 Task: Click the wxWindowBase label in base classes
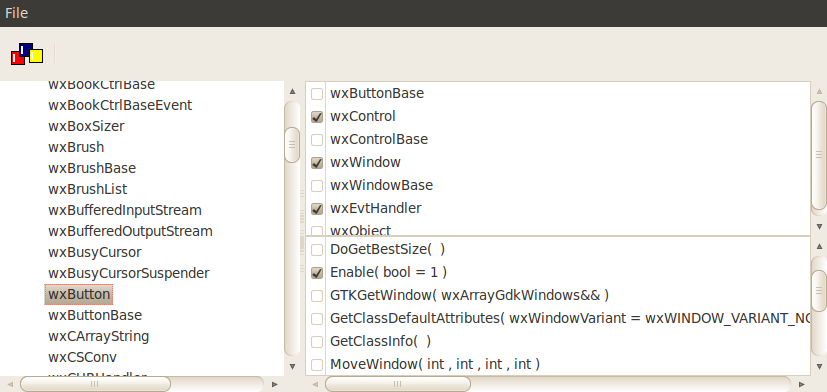tap(381, 185)
